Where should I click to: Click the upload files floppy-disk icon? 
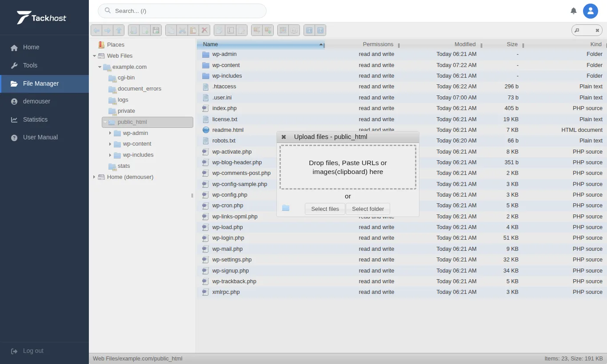click(x=156, y=30)
